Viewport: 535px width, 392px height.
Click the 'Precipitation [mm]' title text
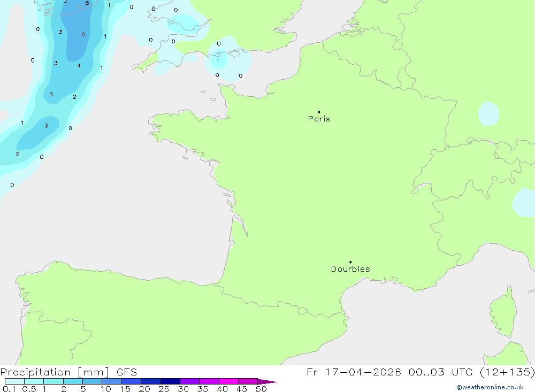(55, 372)
